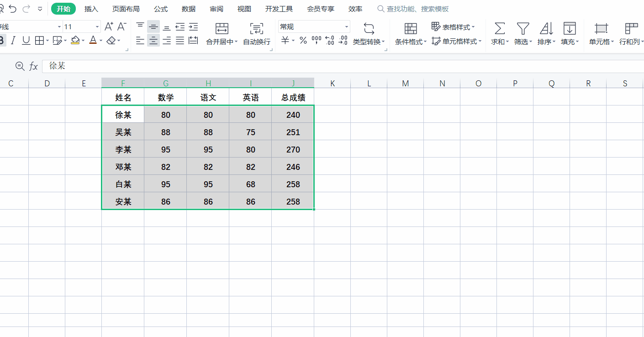This screenshot has width=644, height=337.
Task: Click the search 查找功能 box
Action: [x=413, y=9]
